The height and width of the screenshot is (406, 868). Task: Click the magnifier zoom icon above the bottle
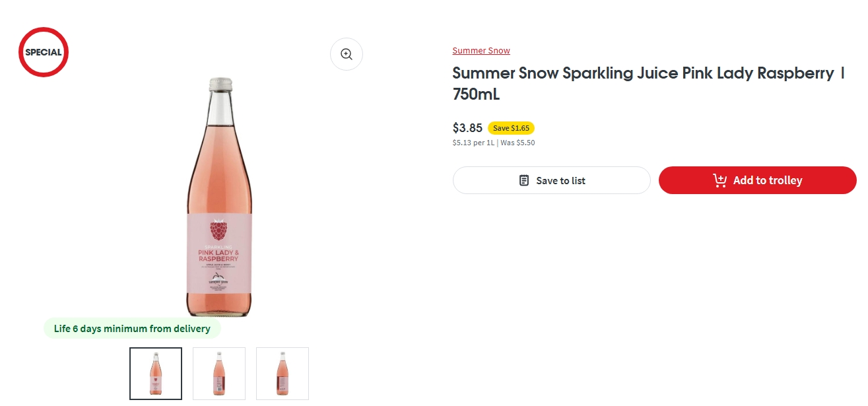pos(347,54)
